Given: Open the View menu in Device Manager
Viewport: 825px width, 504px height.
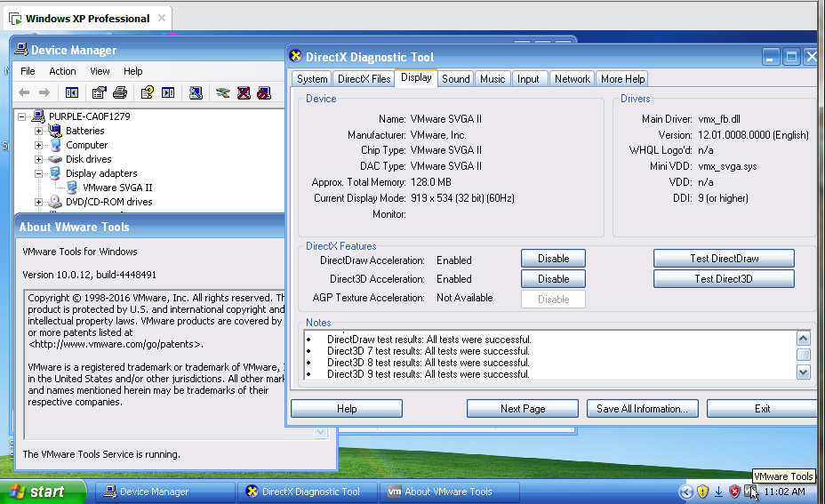Looking at the screenshot, I should coord(100,71).
